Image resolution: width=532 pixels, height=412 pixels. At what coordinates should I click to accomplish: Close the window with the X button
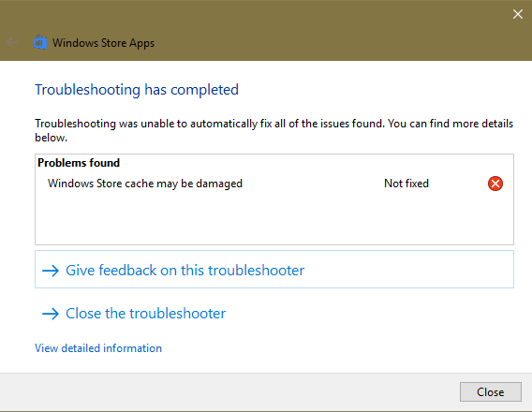click(x=517, y=14)
